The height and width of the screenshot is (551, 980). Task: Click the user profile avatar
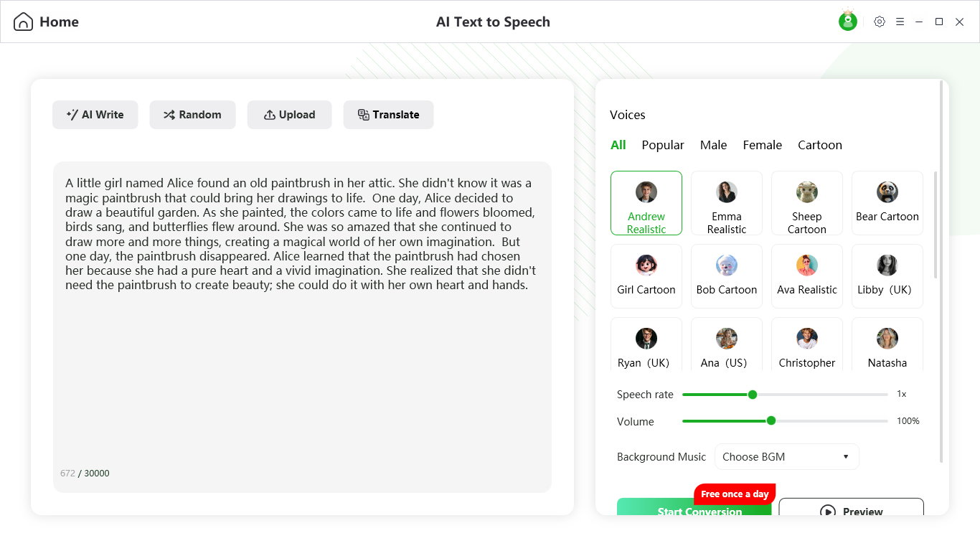tap(847, 21)
